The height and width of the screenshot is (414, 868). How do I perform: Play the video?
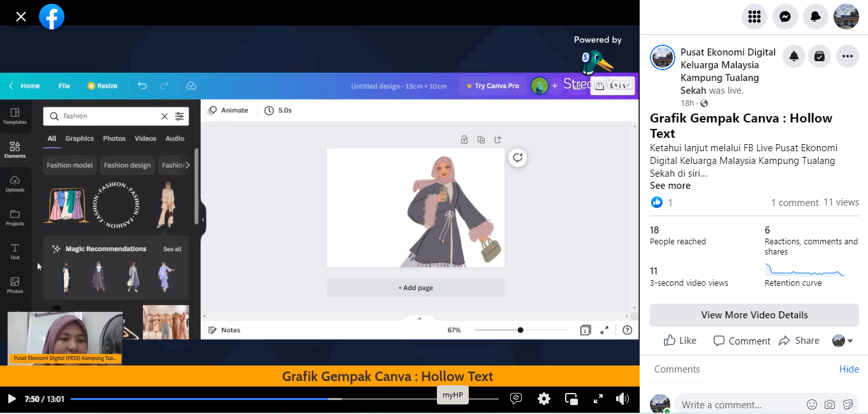pyautogui.click(x=11, y=399)
